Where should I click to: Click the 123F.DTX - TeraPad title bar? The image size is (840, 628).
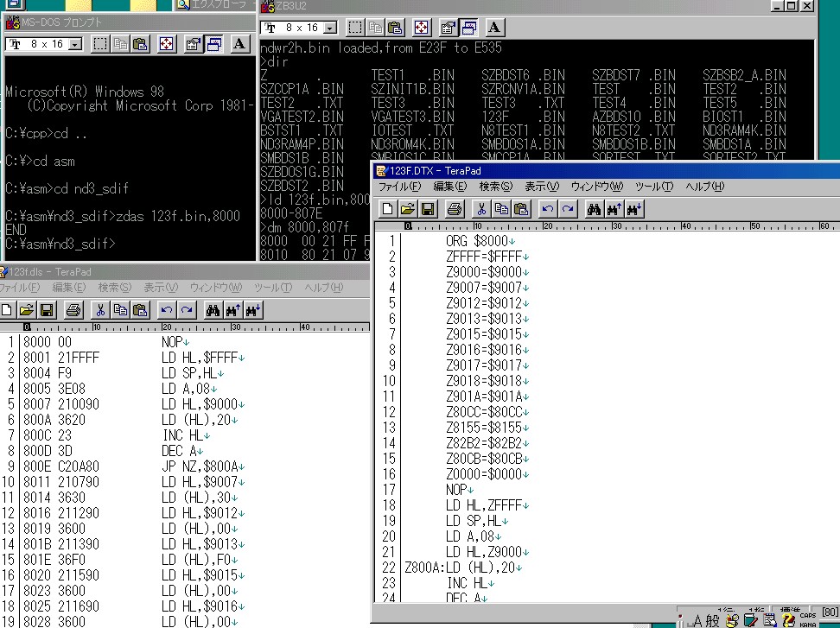coord(606,171)
